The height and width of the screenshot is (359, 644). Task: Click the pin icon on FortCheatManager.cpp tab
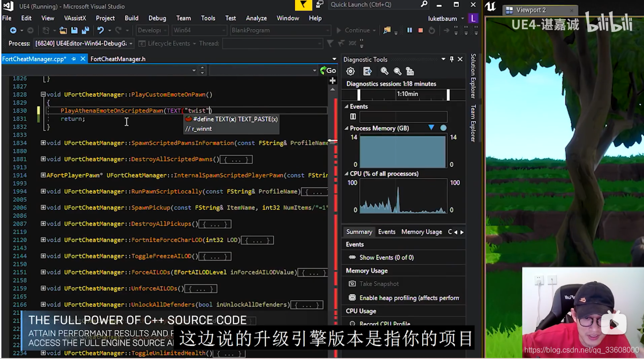[74, 59]
